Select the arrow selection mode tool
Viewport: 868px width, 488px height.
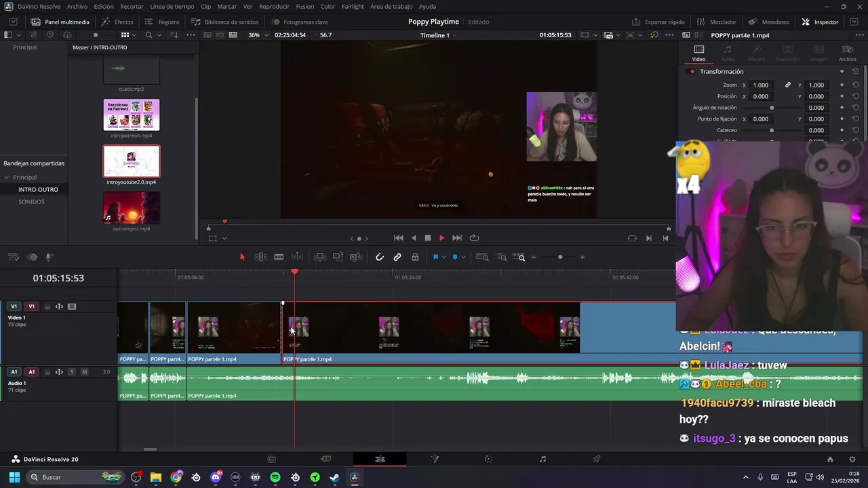(x=242, y=257)
